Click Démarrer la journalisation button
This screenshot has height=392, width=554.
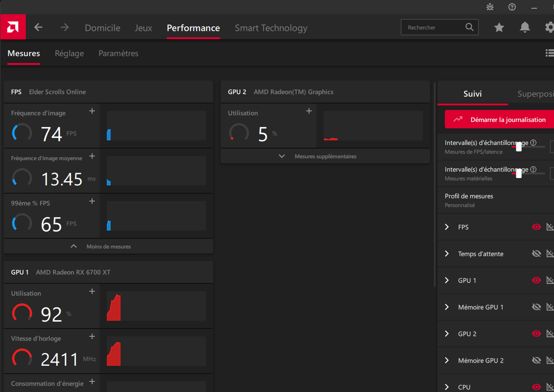click(500, 119)
